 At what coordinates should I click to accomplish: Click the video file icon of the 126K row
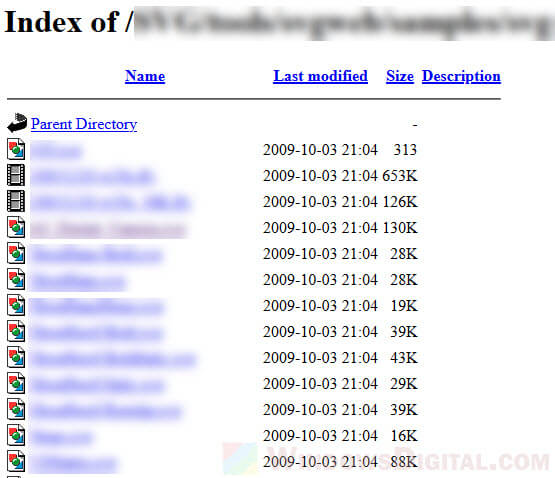[16, 201]
